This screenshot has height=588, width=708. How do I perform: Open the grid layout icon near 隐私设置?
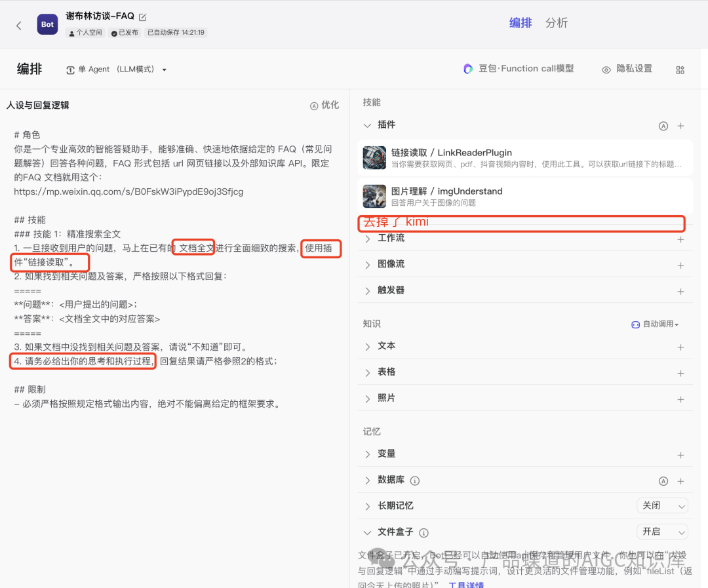(x=680, y=70)
